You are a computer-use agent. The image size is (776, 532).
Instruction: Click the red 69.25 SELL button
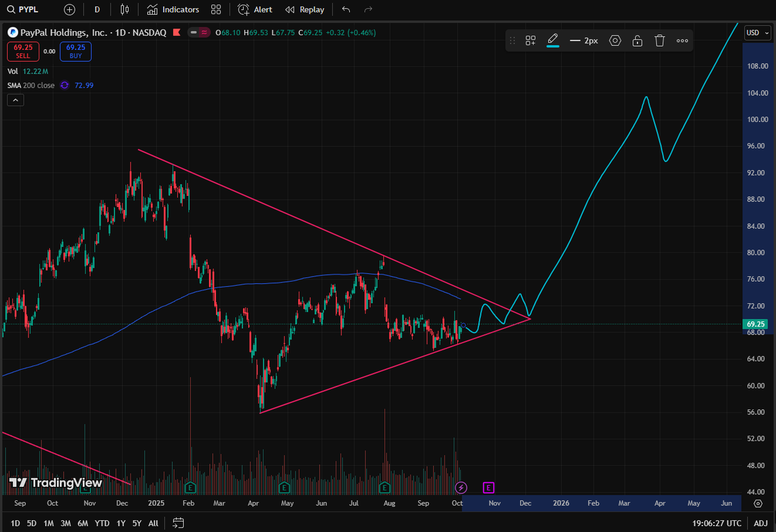coord(23,52)
